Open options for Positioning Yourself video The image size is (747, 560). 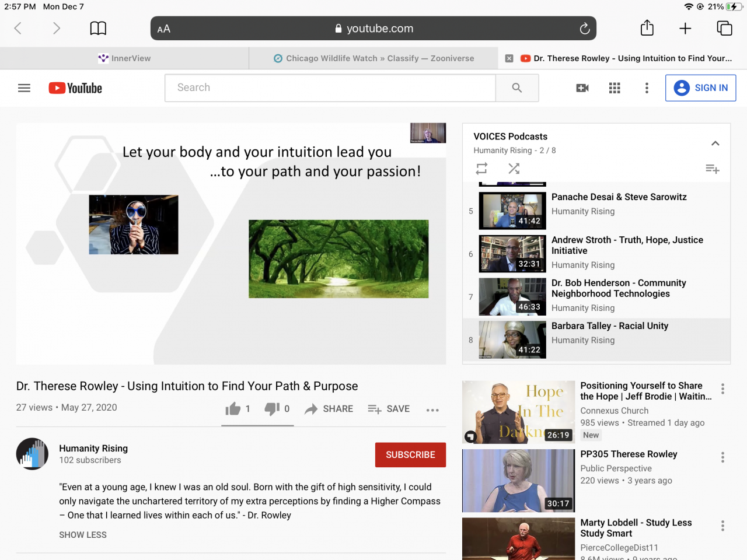point(722,389)
